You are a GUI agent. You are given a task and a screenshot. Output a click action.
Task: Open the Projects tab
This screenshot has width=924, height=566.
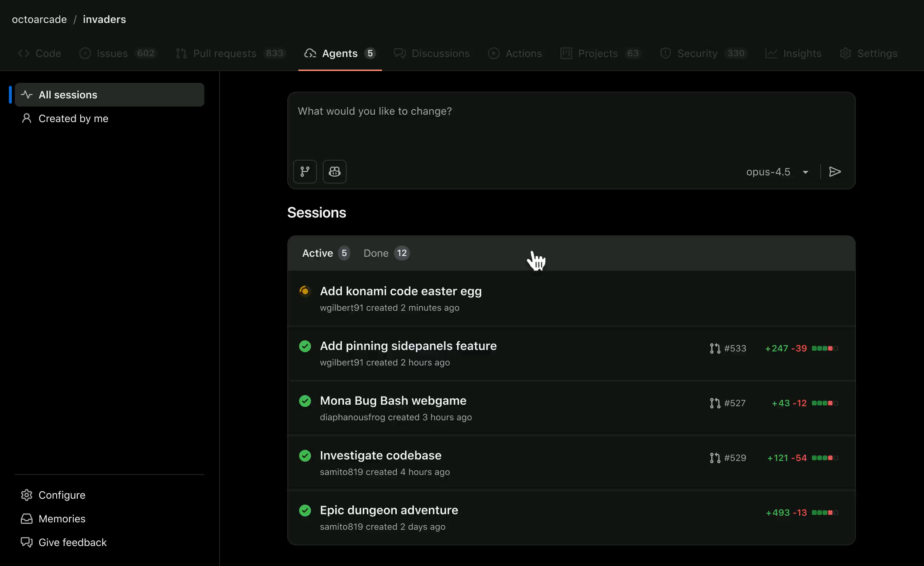coord(601,53)
